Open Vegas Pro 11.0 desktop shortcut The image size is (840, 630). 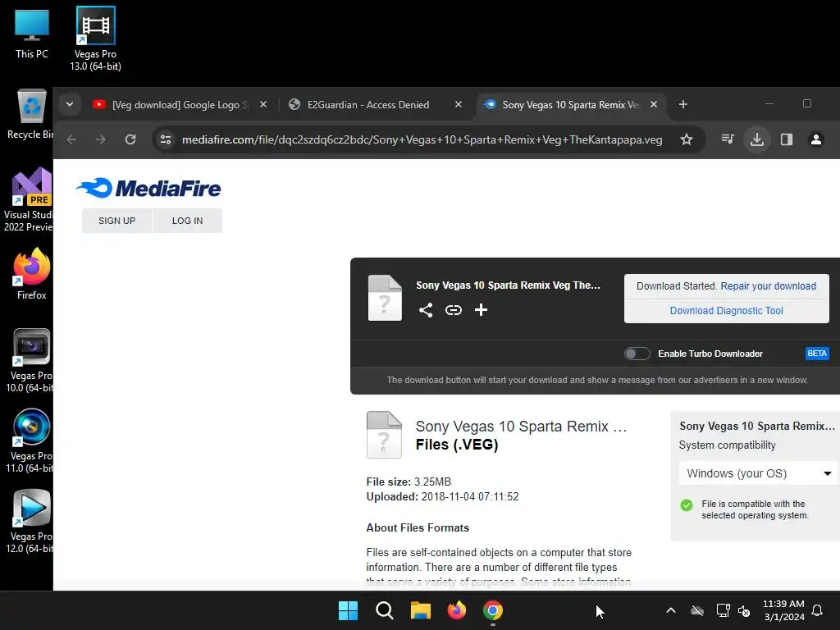click(30, 441)
